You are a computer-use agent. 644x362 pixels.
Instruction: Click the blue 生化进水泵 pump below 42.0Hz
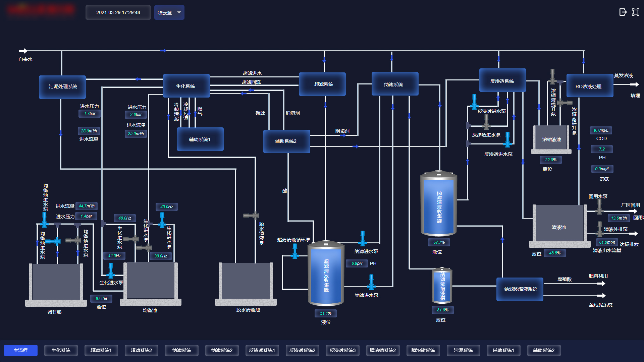pos(111,271)
